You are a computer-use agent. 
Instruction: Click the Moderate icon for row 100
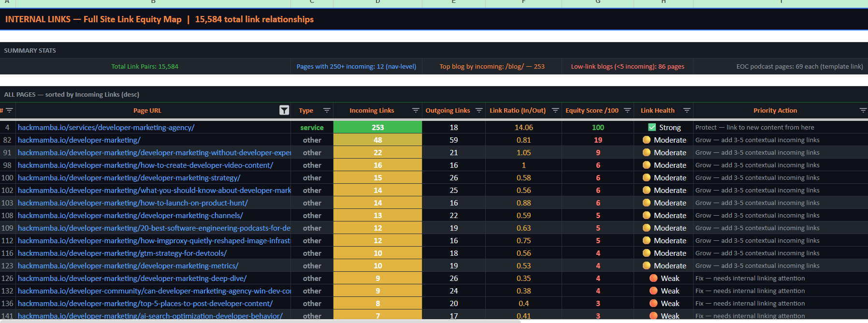[647, 177]
